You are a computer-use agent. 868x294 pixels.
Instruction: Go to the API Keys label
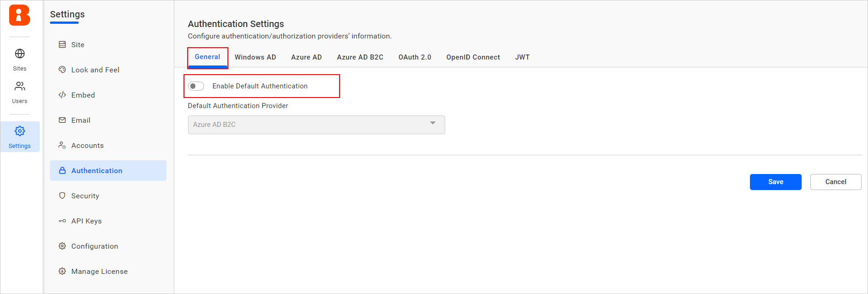pos(86,221)
